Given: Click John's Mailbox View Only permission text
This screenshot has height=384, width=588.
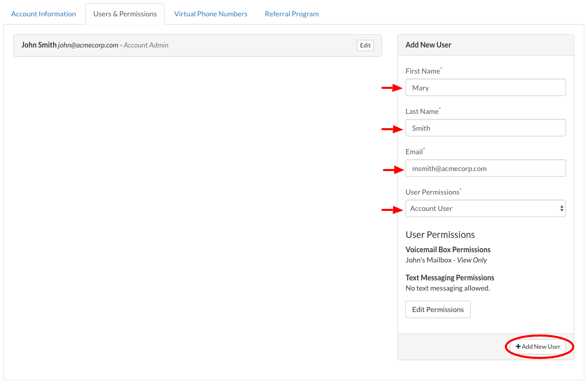Looking at the screenshot, I should (x=446, y=260).
